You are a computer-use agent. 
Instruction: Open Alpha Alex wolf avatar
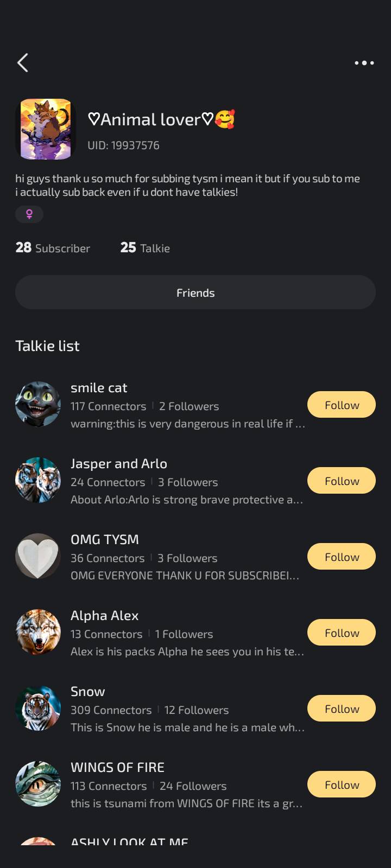pyautogui.click(x=38, y=632)
